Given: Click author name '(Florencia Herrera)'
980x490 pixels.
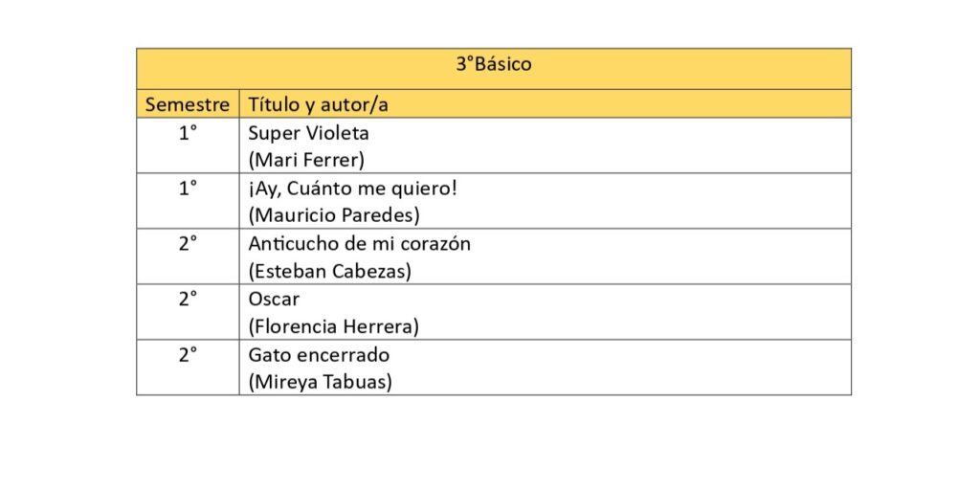Looking at the screenshot, I should tap(333, 326).
